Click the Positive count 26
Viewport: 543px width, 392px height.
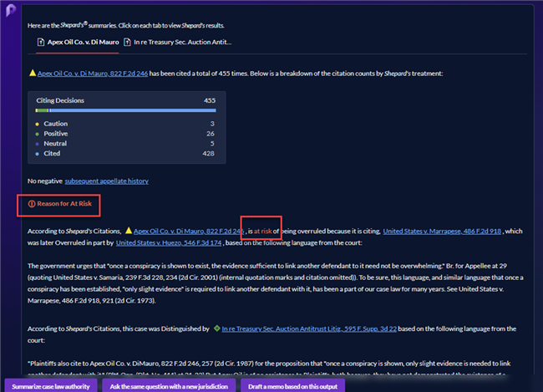[211, 134]
